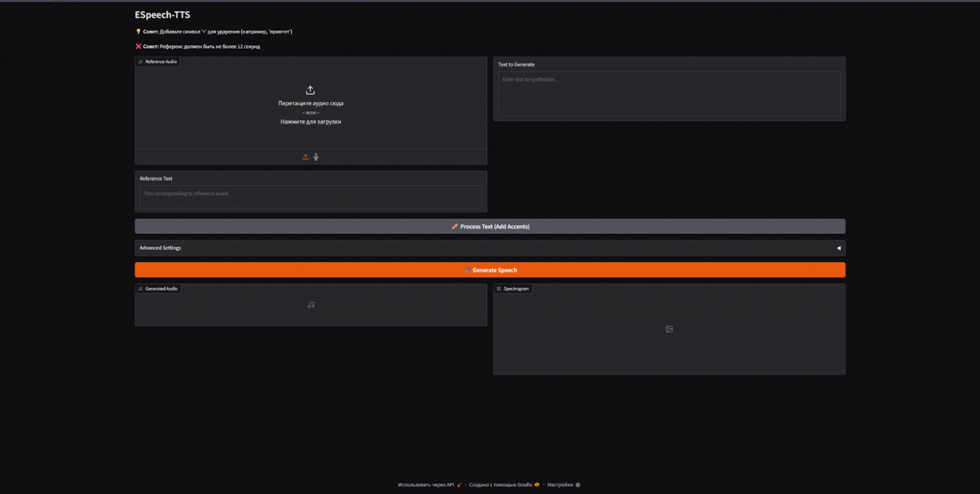980x494 pixels.
Task: Expand the Advanced Settings section
Action: coord(490,248)
